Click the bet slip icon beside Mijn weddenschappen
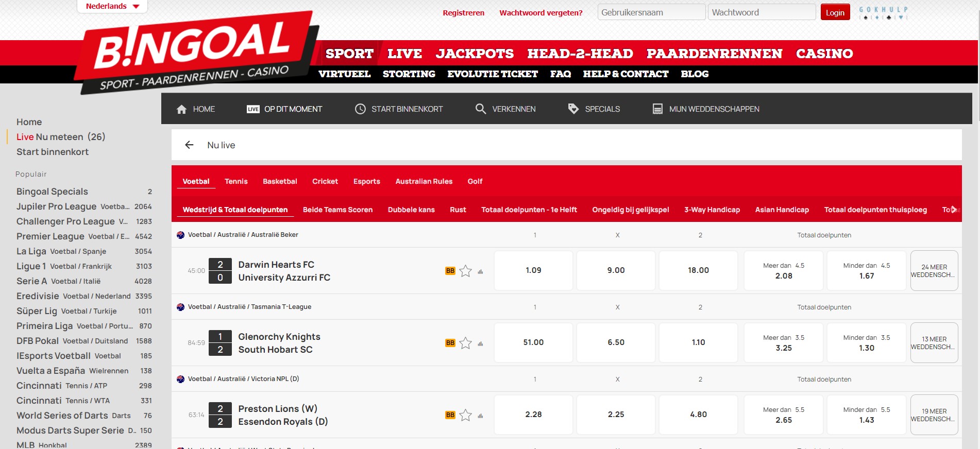This screenshot has height=449, width=980. click(657, 109)
